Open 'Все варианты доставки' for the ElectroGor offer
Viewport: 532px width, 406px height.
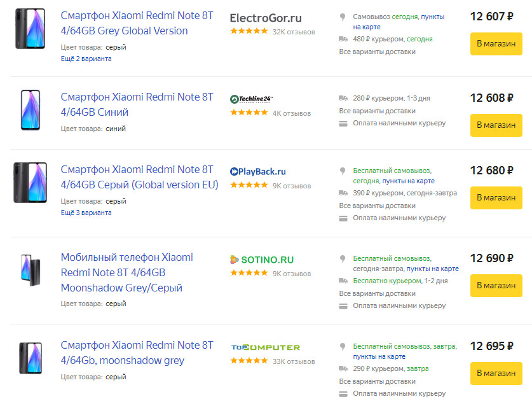click(x=378, y=52)
